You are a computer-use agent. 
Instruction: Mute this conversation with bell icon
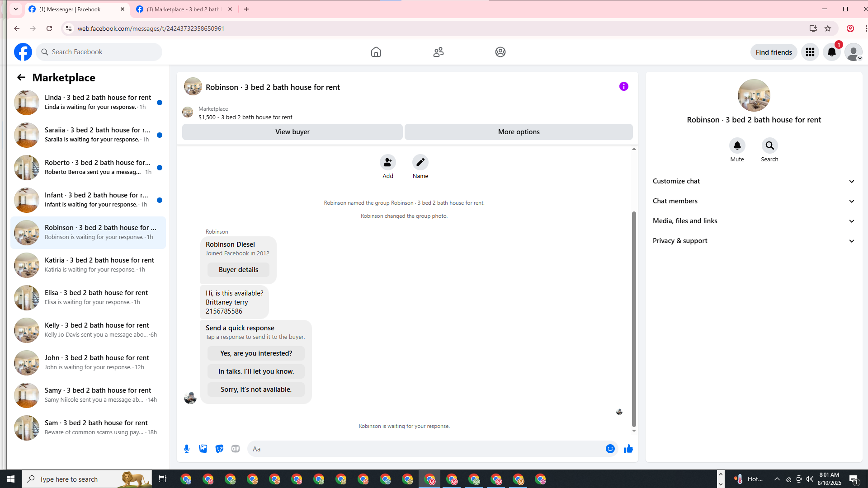(737, 145)
